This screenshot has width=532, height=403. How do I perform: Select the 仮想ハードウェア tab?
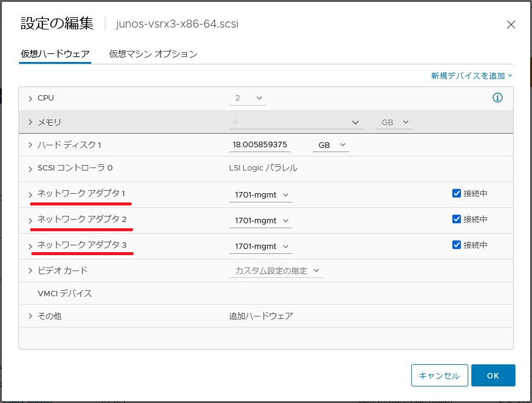click(55, 54)
